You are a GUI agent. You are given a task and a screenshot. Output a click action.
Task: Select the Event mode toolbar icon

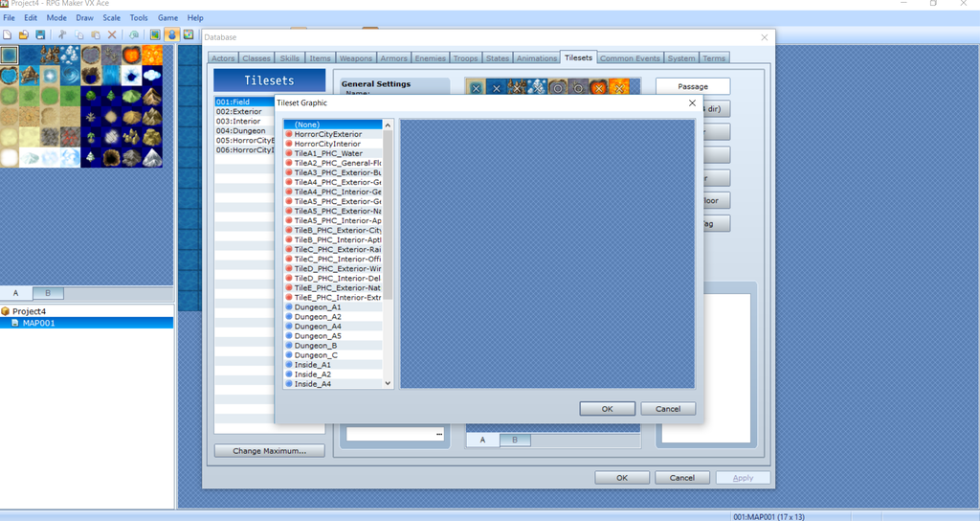pyautogui.click(x=171, y=34)
